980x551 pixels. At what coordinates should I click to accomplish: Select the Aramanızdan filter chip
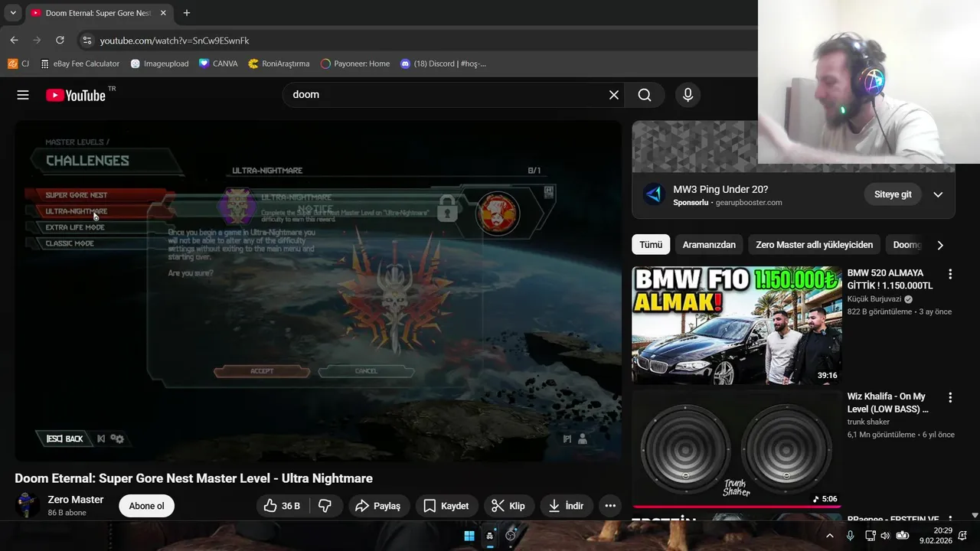click(x=709, y=245)
